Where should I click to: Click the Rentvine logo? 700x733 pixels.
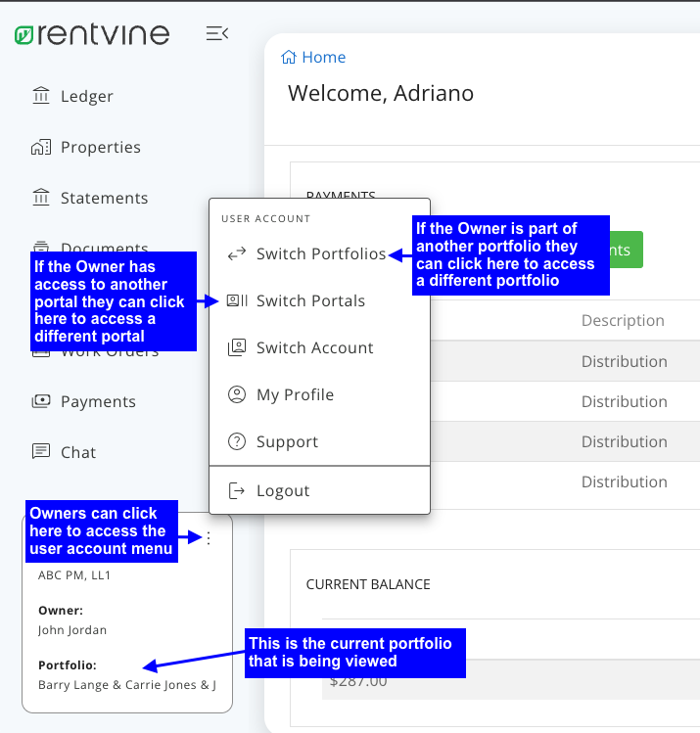(x=92, y=35)
